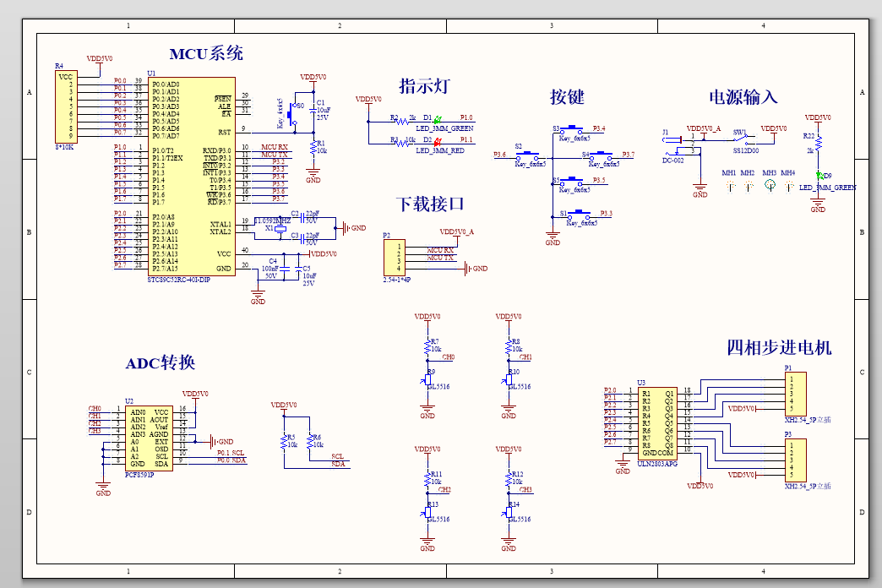The width and height of the screenshot is (882, 588).
Task: Select the X1 crystal symbol
Action: click(280, 228)
